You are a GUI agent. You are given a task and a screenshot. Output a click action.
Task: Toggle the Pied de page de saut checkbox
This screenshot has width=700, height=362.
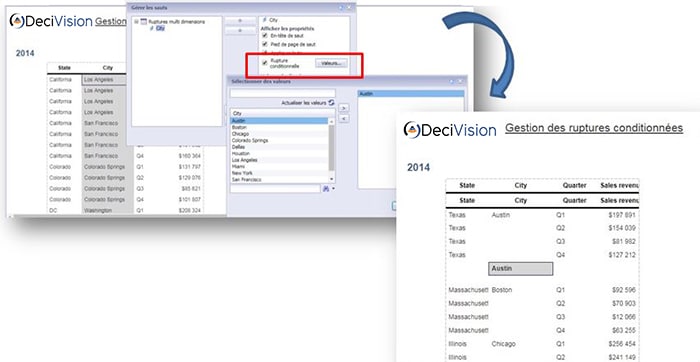(265, 44)
